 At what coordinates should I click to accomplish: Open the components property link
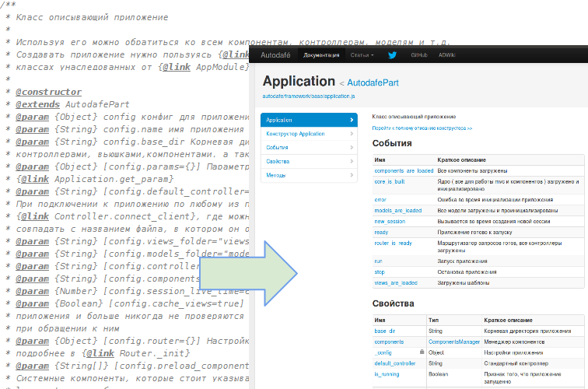389,342
